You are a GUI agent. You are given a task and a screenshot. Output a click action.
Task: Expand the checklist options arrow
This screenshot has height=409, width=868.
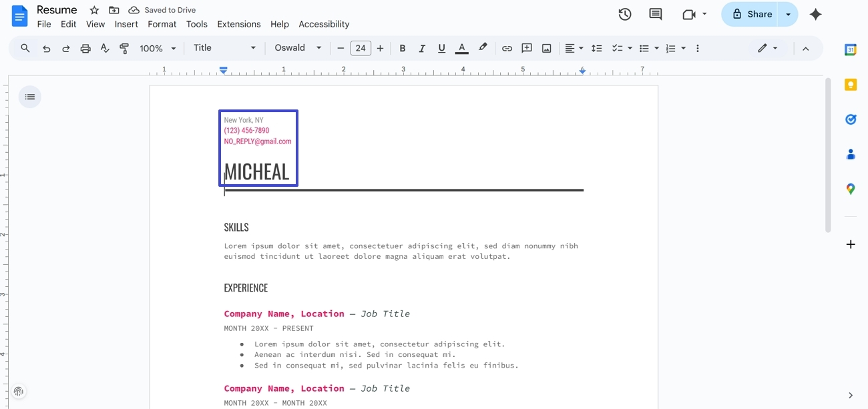pos(630,48)
